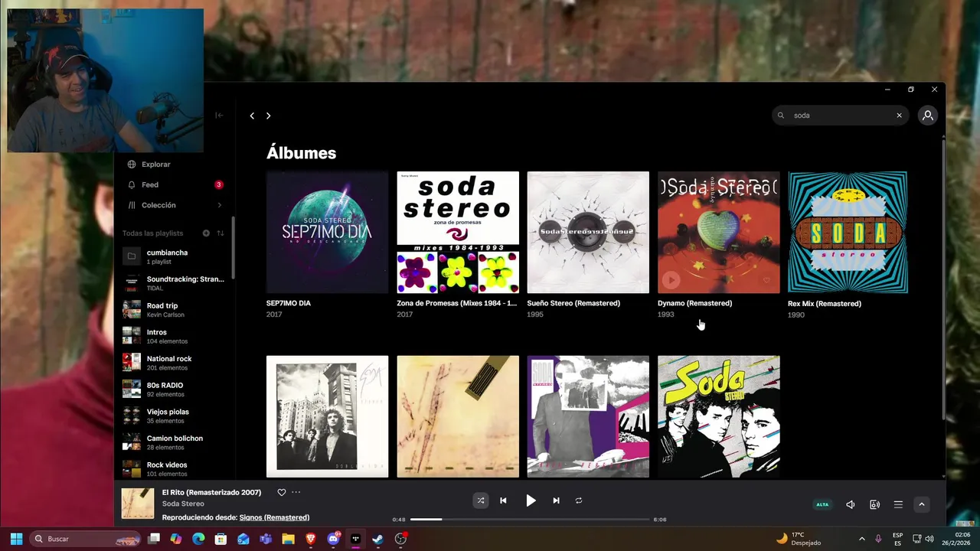Open the ALTA audio quality badge

point(822,504)
